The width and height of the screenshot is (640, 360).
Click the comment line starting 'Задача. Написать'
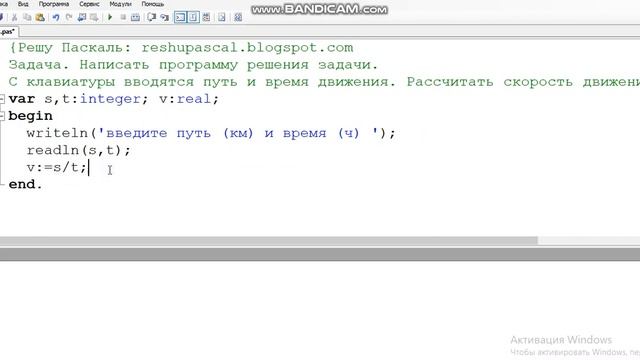pos(193,65)
